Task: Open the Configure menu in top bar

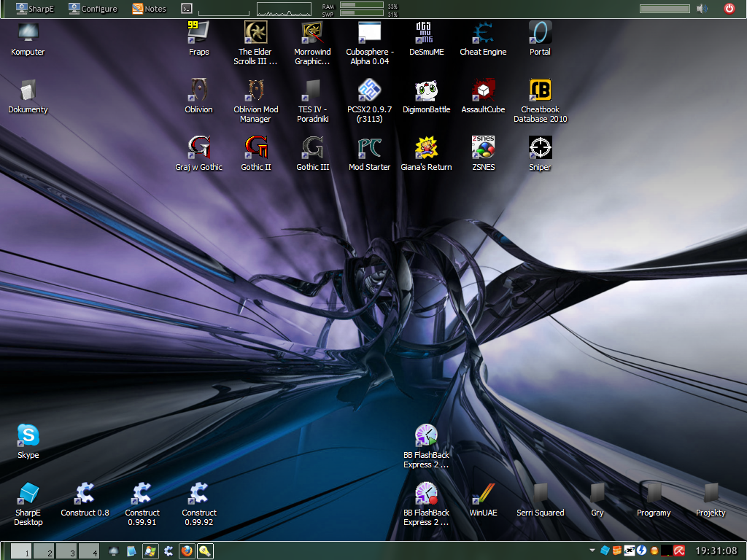Action: pos(93,9)
